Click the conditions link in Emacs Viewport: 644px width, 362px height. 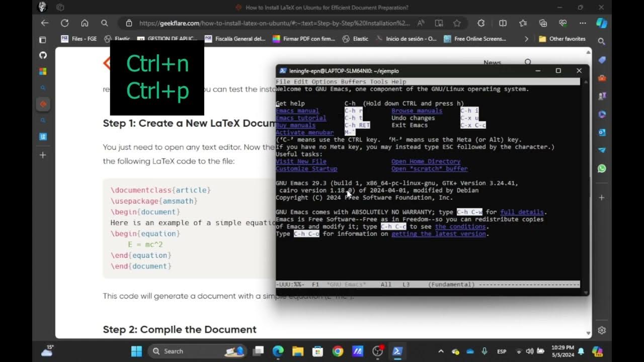coord(460,227)
